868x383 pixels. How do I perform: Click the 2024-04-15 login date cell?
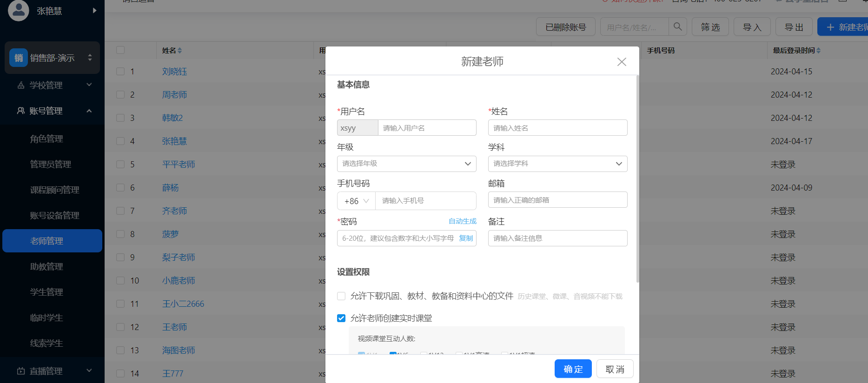point(791,72)
